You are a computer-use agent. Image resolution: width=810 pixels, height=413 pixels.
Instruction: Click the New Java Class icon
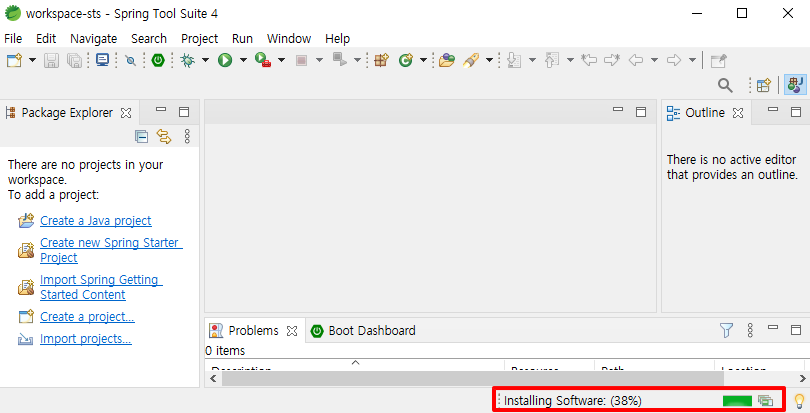[x=406, y=60]
